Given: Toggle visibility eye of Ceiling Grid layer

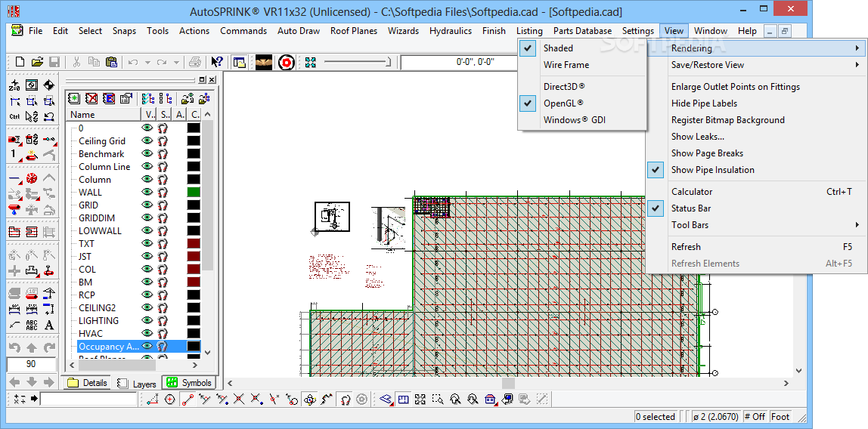Looking at the screenshot, I should click(x=147, y=141).
